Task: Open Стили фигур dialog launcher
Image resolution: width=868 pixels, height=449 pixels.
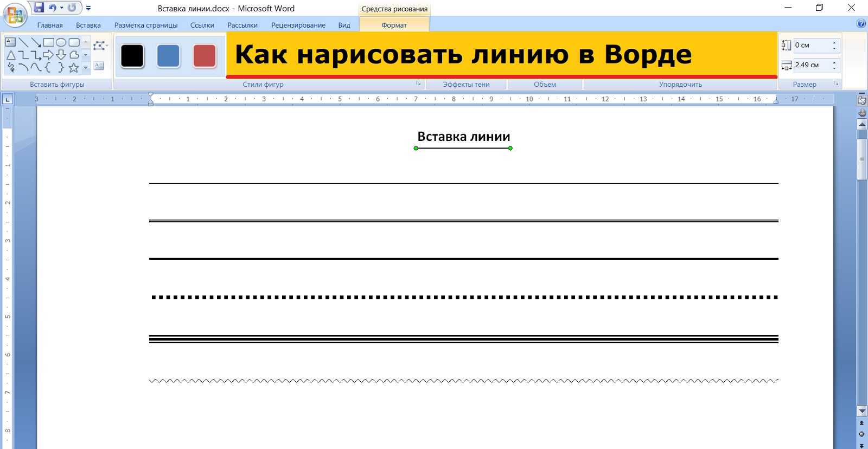Action: (x=418, y=84)
